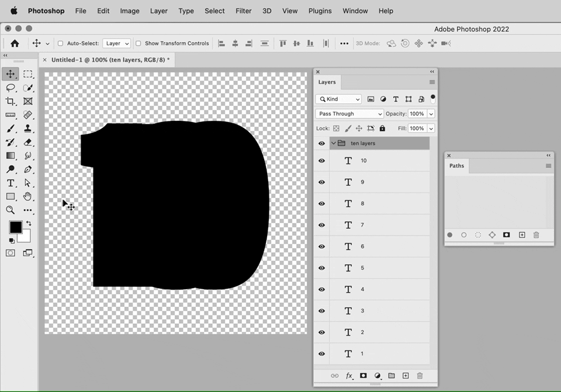
Task: Open the Image menu
Action: (x=130, y=11)
